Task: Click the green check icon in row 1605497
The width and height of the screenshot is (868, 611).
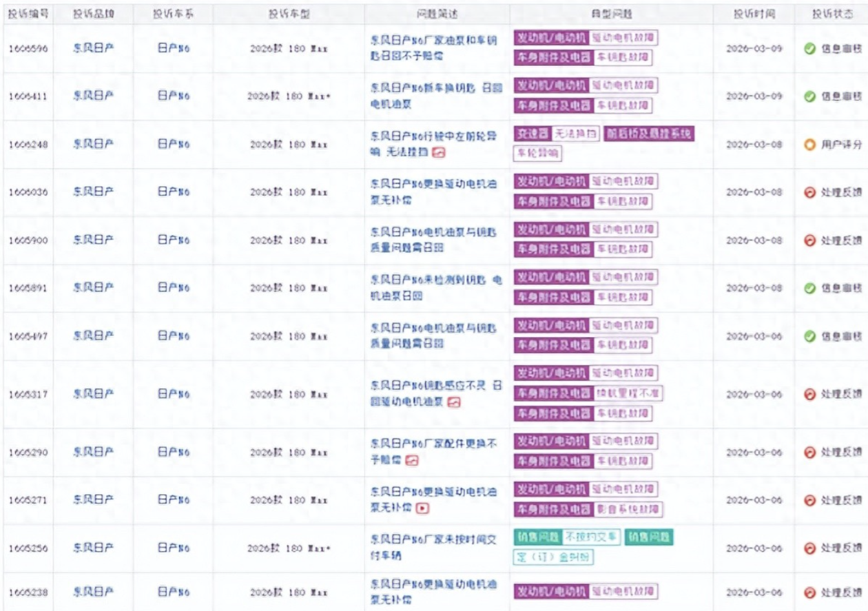Action: click(810, 337)
